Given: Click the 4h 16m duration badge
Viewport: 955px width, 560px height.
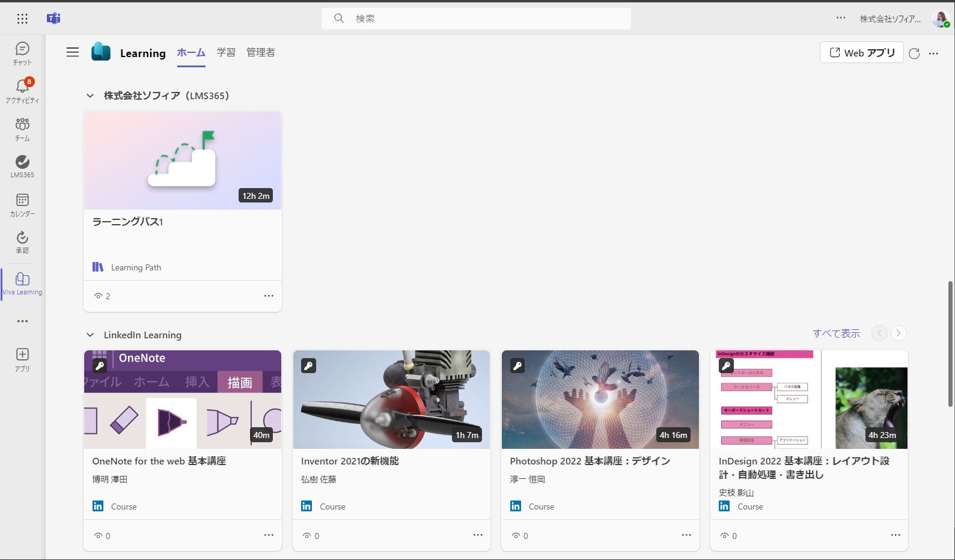Looking at the screenshot, I should click(673, 435).
